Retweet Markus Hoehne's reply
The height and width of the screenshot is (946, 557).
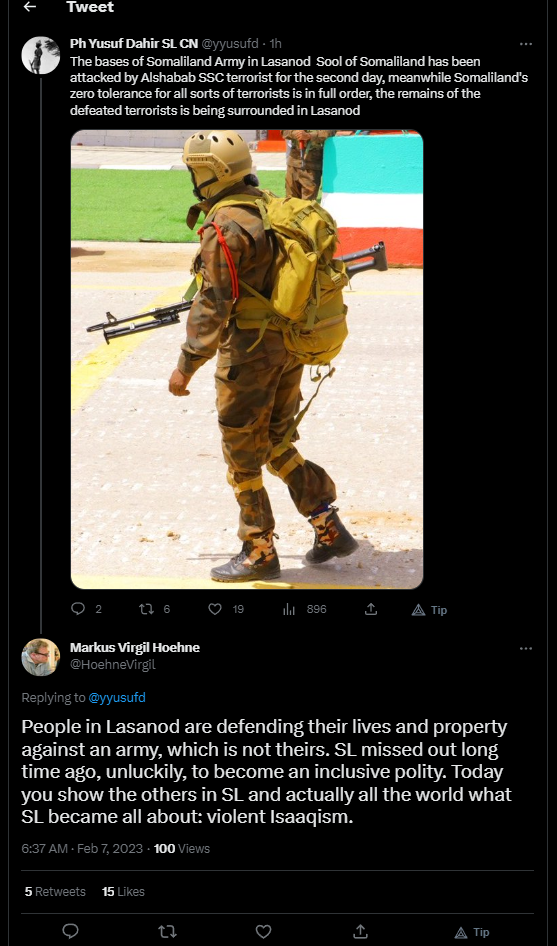(x=167, y=931)
